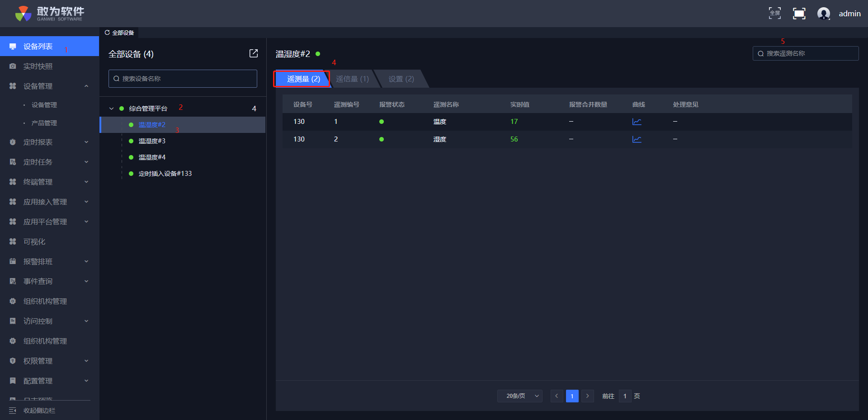Switch to the 遥信量 (1) tab
Viewport: 868px width, 420px height.
[352, 79]
